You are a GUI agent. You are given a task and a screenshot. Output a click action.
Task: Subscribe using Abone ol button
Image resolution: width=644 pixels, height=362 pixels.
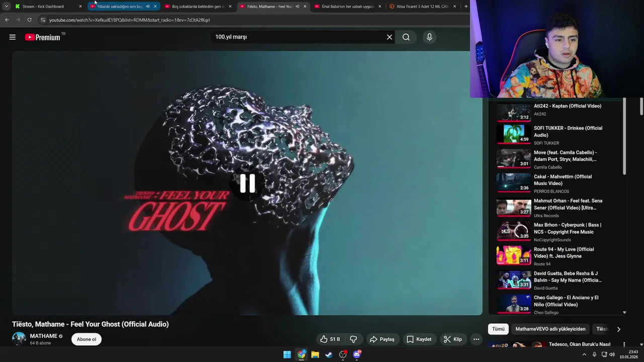pyautogui.click(x=87, y=339)
